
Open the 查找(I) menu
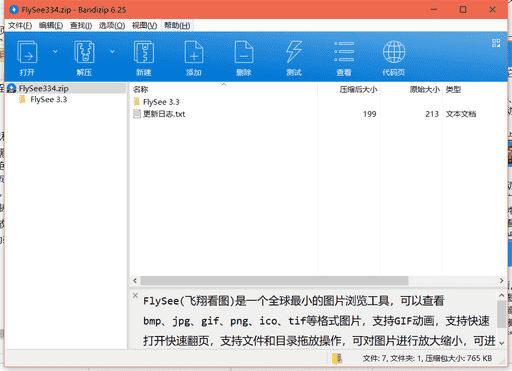pos(81,26)
